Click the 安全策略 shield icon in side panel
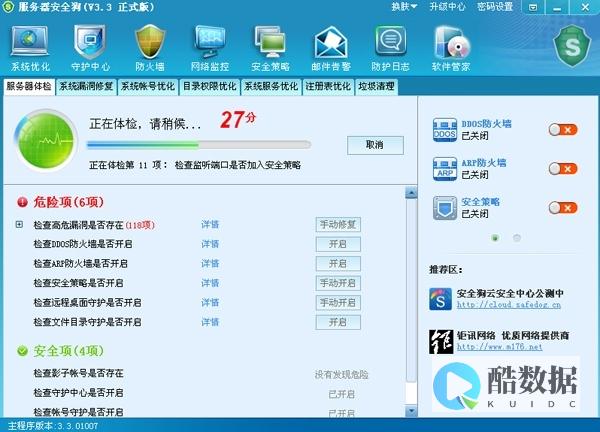 [445, 208]
